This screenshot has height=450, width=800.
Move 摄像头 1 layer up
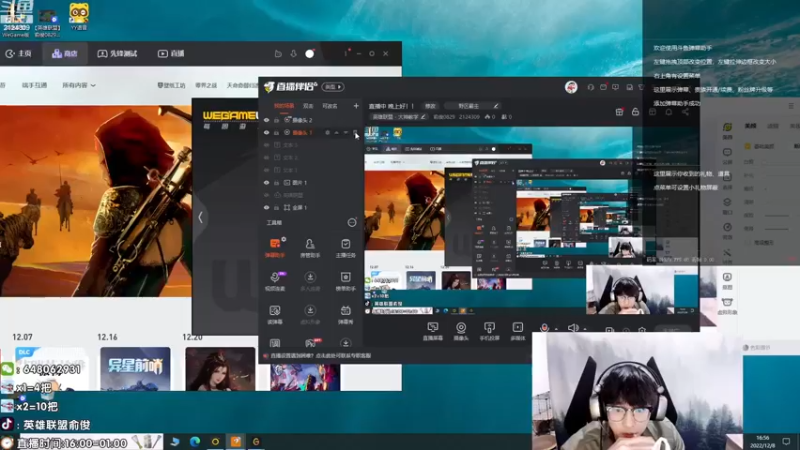(x=337, y=133)
